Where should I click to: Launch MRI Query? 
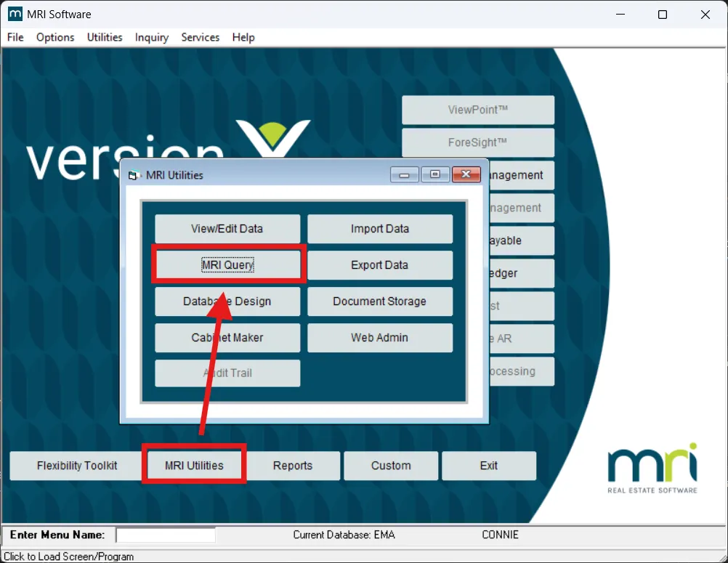[x=227, y=264]
